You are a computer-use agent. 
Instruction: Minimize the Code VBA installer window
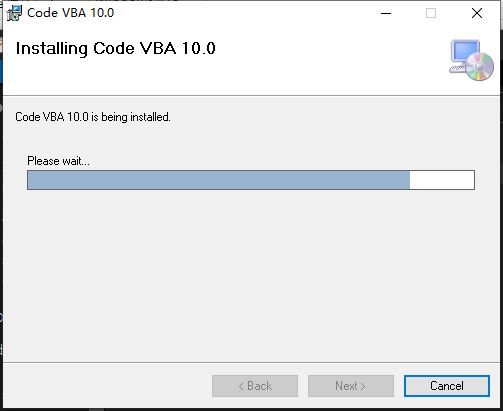[386, 13]
